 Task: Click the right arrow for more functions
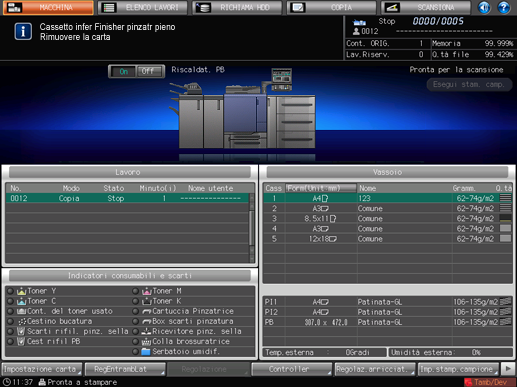tap(508, 369)
